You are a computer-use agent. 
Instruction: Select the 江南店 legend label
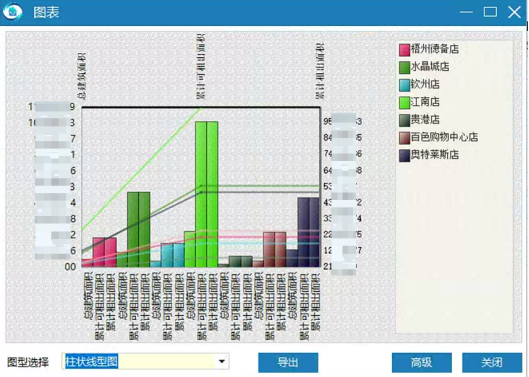pyautogui.click(x=425, y=102)
